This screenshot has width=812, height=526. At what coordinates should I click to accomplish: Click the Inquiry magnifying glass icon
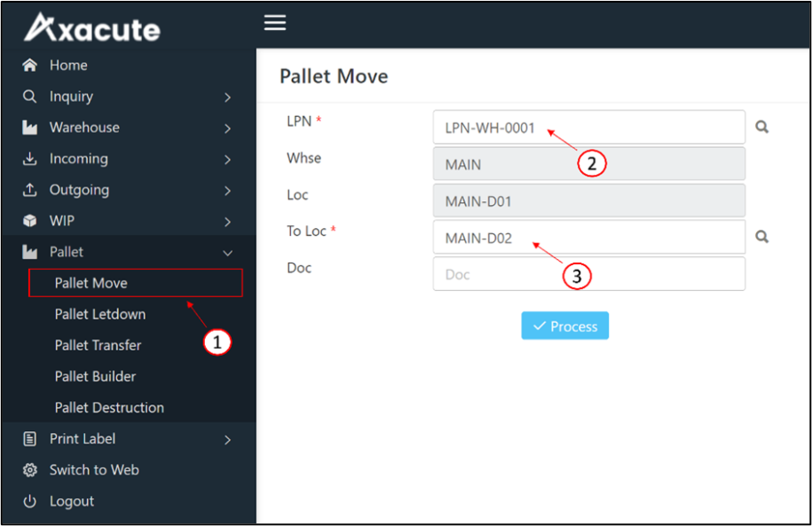click(x=30, y=96)
